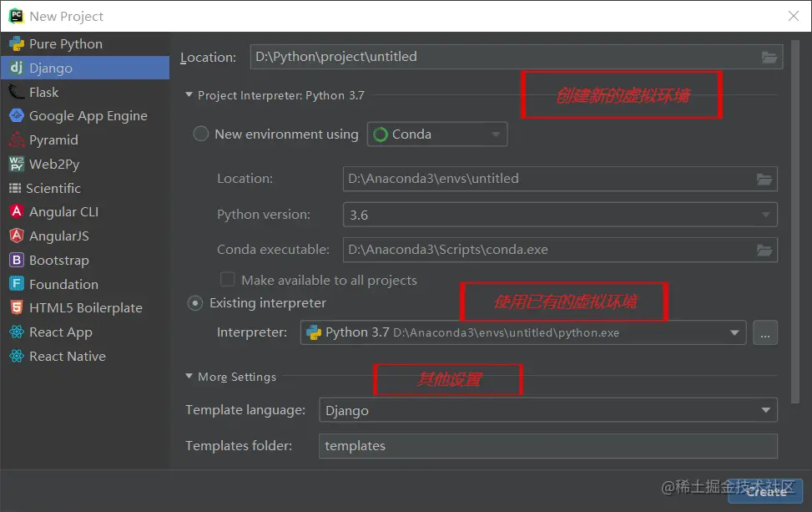Click the Bootstrap B icon
The height and width of the screenshot is (512, 812).
[17, 260]
